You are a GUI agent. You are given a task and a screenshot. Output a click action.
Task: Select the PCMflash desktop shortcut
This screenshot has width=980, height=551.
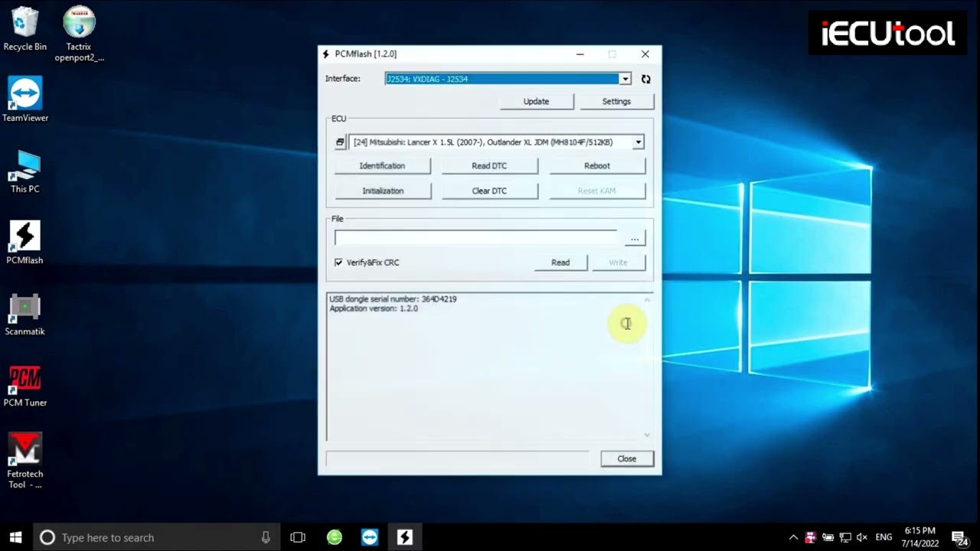pos(24,243)
